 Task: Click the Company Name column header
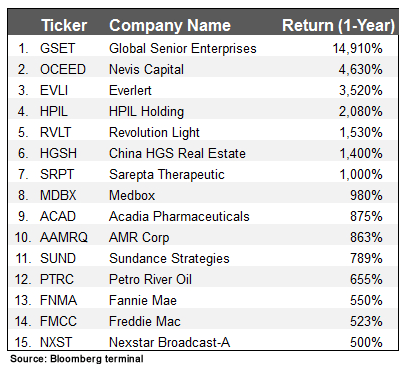click(x=170, y=25)
